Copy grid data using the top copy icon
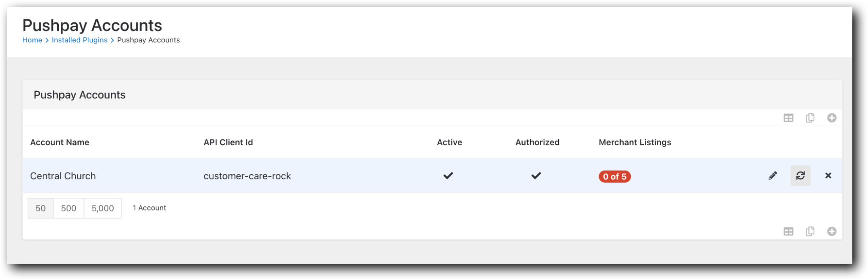 [810, 118]
